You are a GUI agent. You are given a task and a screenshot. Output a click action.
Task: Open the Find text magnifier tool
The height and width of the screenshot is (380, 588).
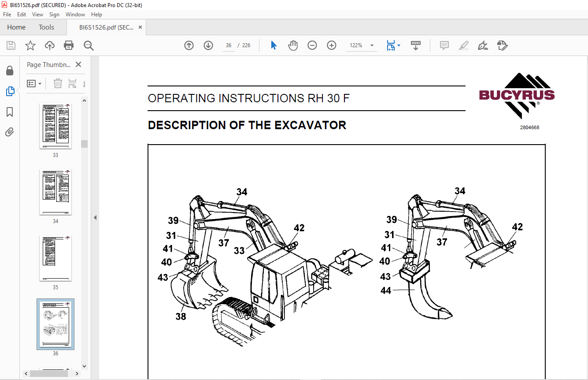(x=89, y=45)
